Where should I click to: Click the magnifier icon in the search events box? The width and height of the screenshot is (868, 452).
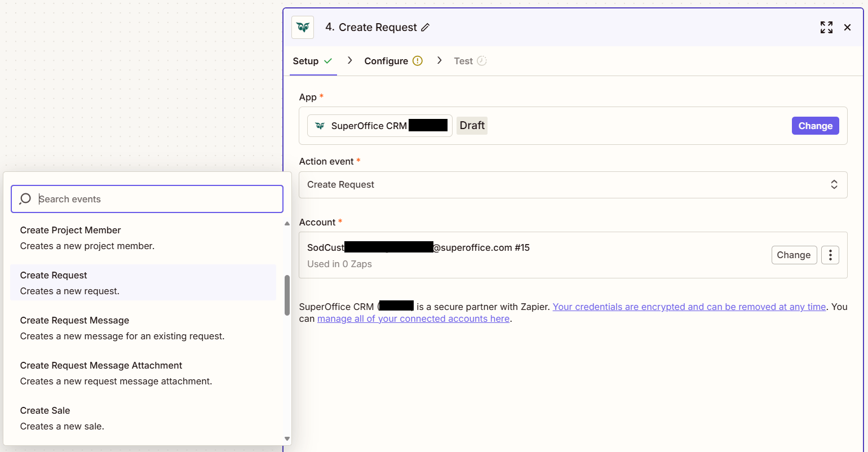(25, 199)
